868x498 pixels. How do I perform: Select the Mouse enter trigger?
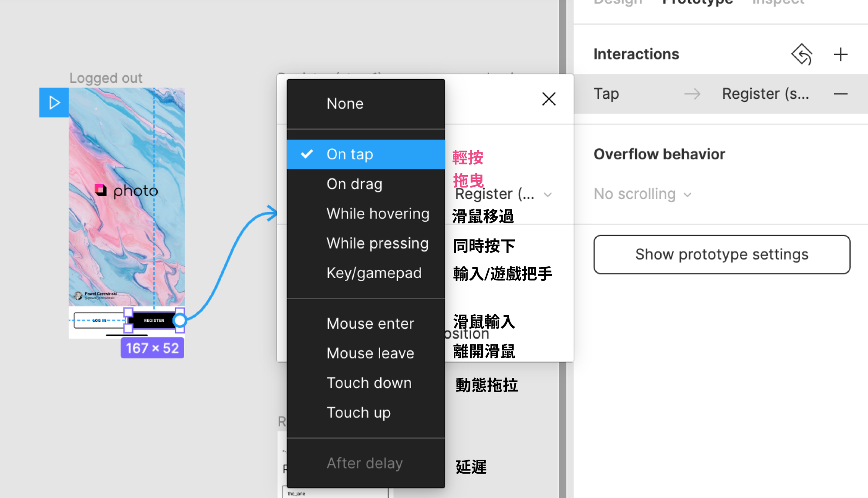click(x=370, y=323)
